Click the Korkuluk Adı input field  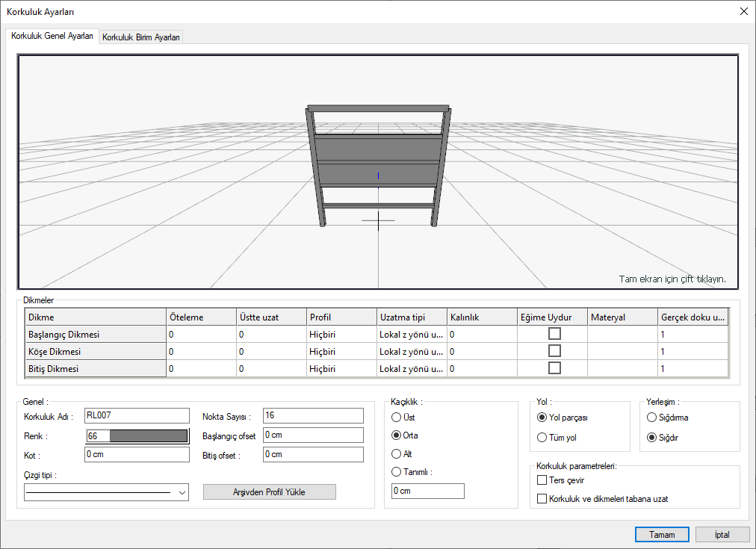click(x=137, y=415)
